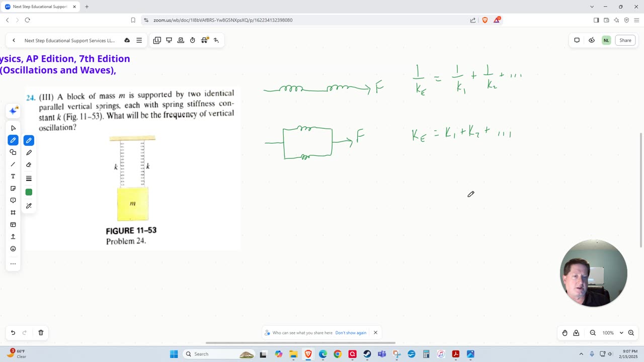Open the pages panel icon
This screenshot has height=362, width=644.
pos(157,40)
